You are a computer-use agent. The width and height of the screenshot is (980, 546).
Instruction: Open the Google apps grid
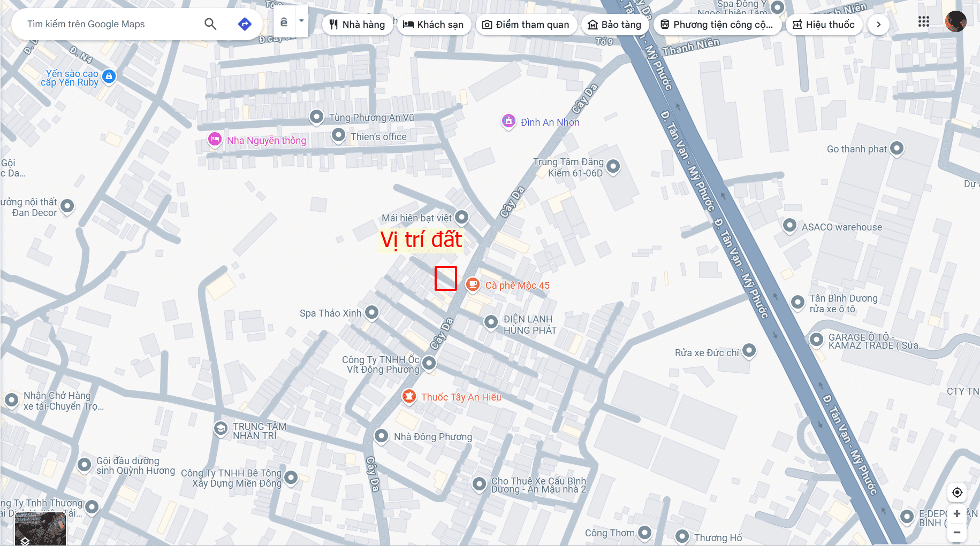pos(923,21)
